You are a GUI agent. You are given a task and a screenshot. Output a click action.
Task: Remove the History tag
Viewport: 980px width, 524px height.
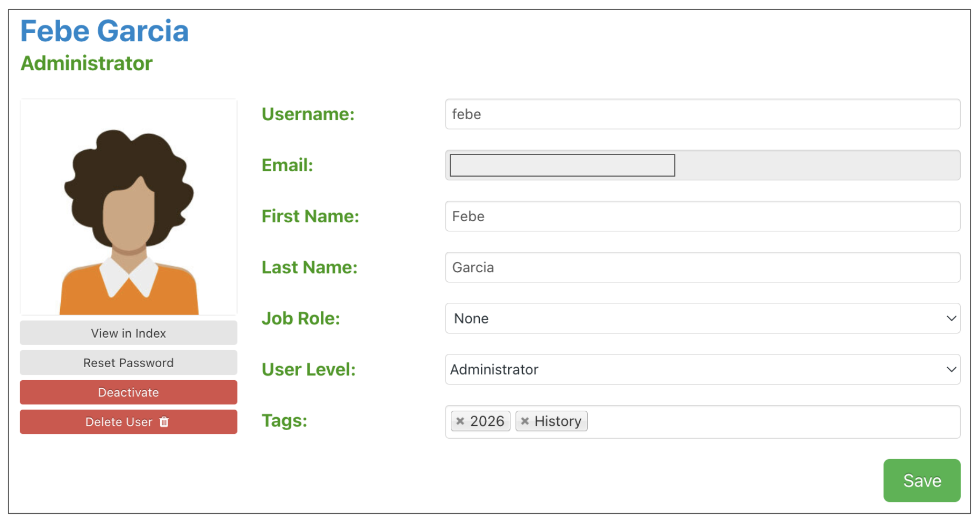(525, 421)
